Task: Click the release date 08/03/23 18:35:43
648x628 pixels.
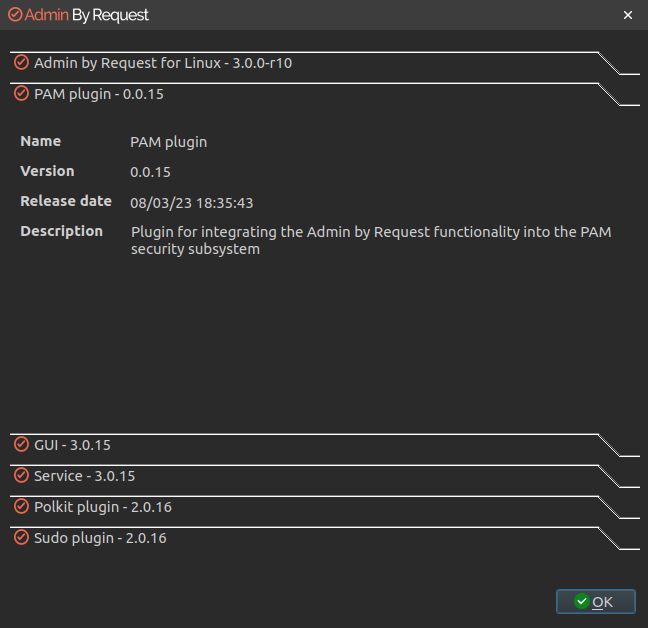Action: tap(191, 203)
